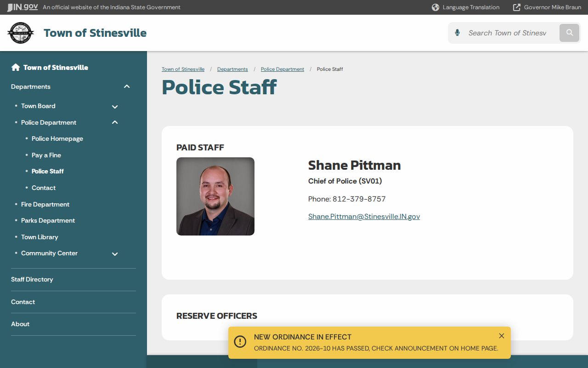Click Police Department breadcrumb link
The image size is (588, 368).
[283, 69]
